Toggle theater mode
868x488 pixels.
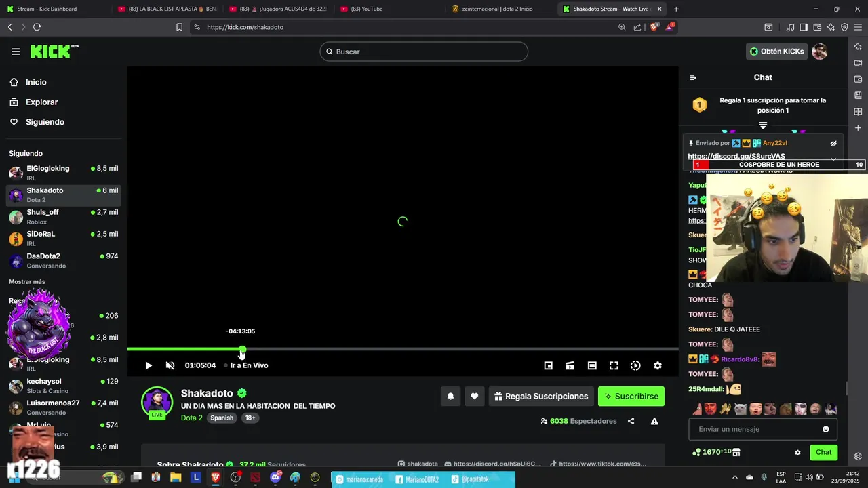pyautogui.click(x=592, y=365)
